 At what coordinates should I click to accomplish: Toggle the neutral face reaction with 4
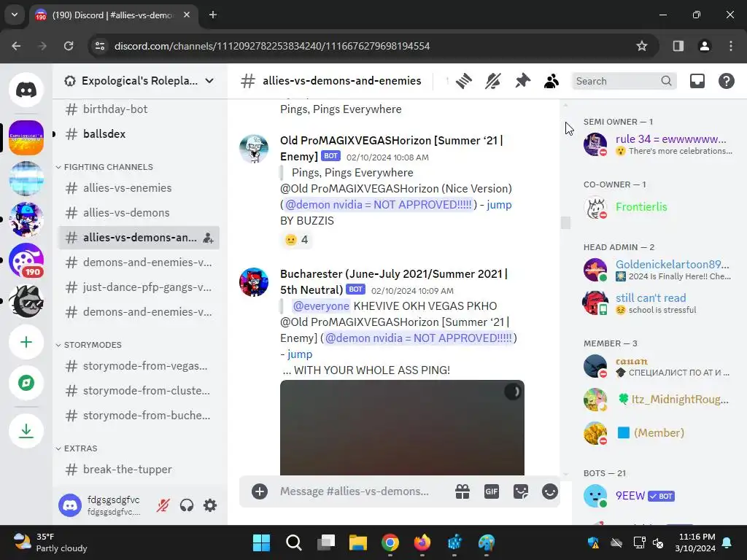(x=296, y=239)
